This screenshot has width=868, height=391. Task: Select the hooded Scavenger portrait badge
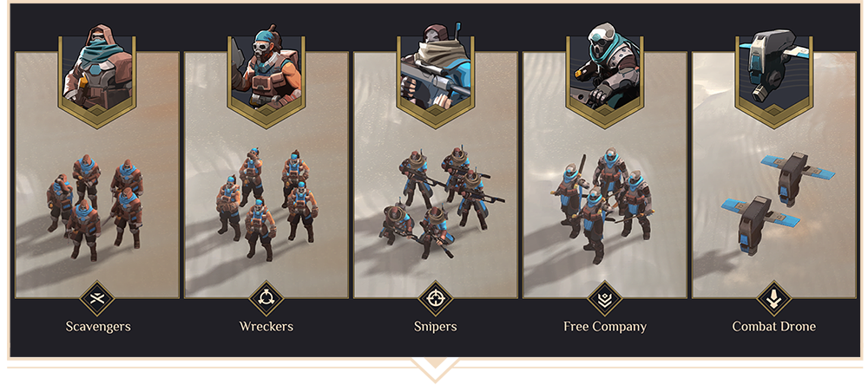click(x=97, y=75)
